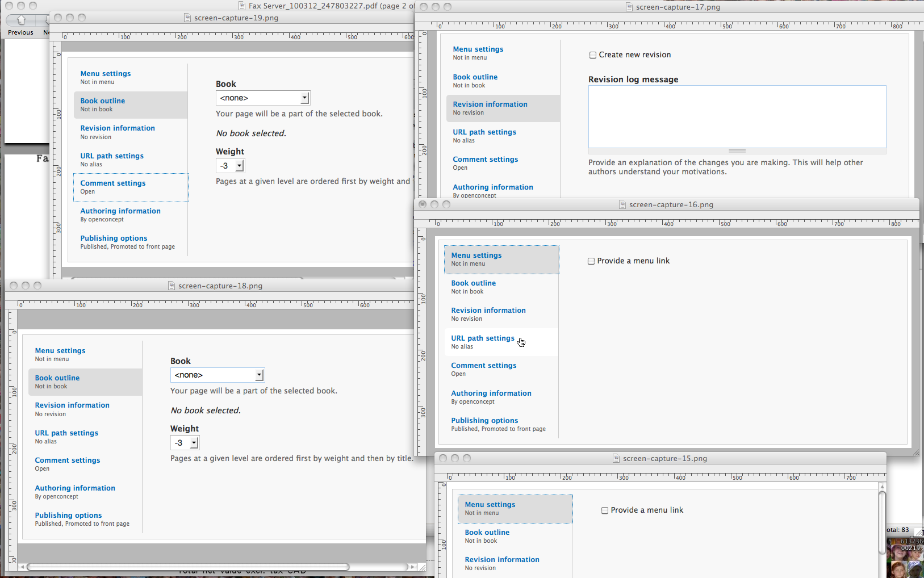Image resolution: width=924 pixels, height=578 pixels.
Task: Click the vertical scrollbar in screen-capture-15 window
Action: pos(882,522)
